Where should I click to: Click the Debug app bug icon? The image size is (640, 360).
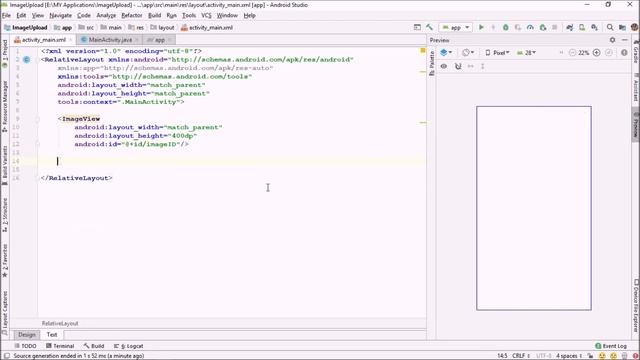point(506,27)
